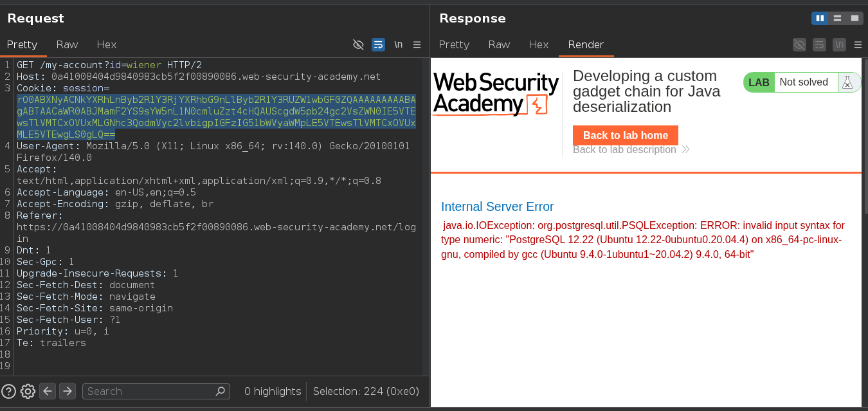Screen dimensions: 868x411
Task: Click the PSQLException error message text
Action: click(643, 240)
